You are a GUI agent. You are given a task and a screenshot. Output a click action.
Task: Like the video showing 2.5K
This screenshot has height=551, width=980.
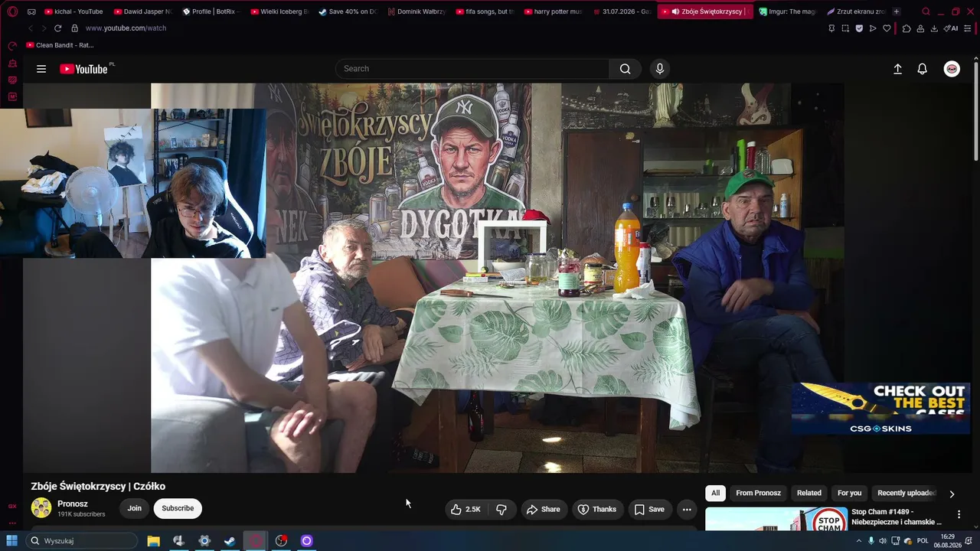(466, 509)
